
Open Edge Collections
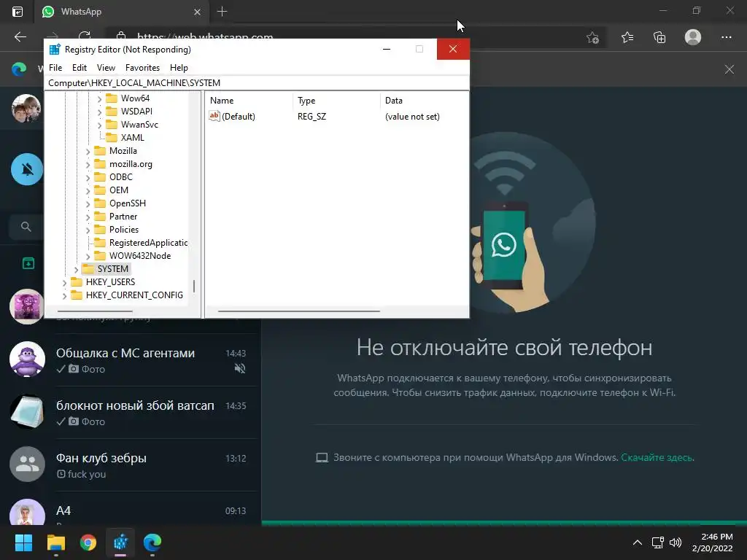[659, 37]
